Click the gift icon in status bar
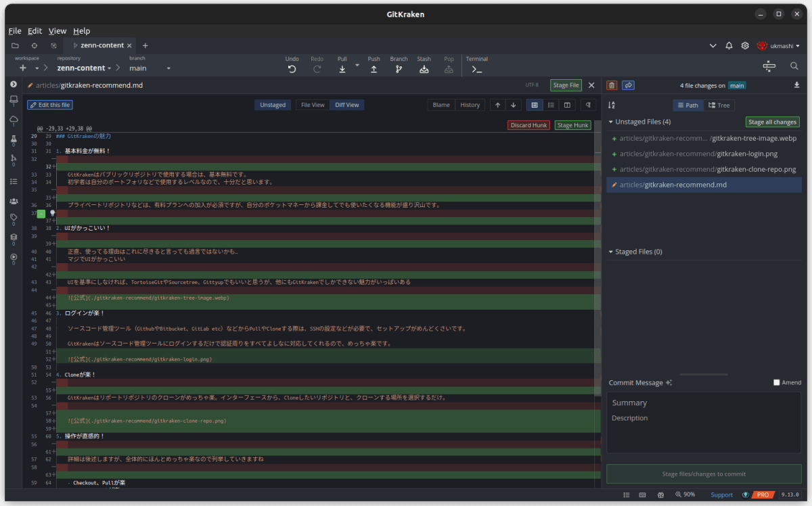Screen dimensions: 812x506 [660, 495]
